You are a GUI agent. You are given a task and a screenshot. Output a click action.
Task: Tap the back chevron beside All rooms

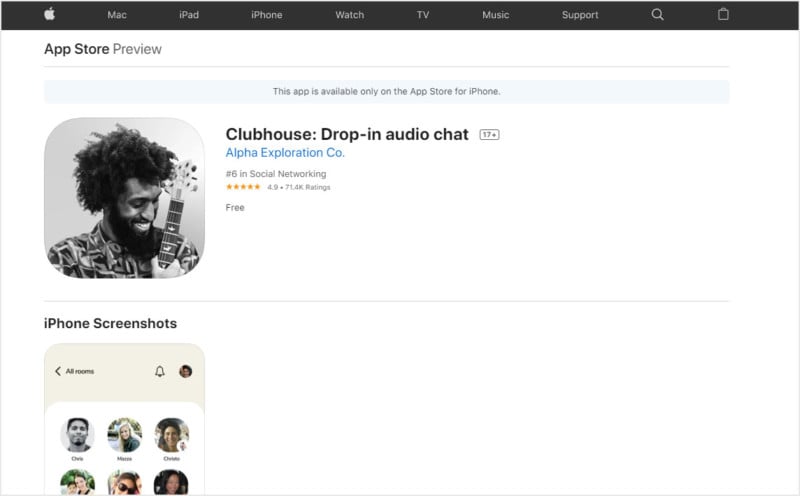click(58, 371)
